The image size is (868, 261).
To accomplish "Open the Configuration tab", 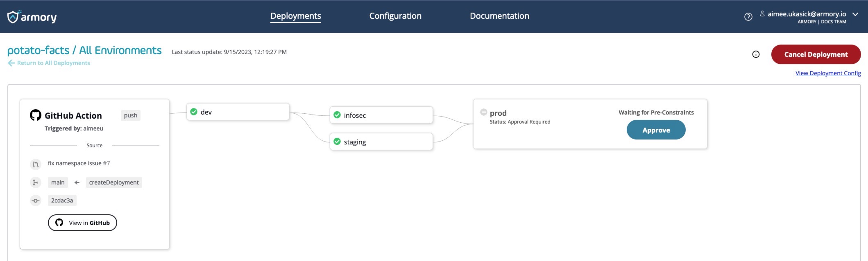I will coord(395,16).
